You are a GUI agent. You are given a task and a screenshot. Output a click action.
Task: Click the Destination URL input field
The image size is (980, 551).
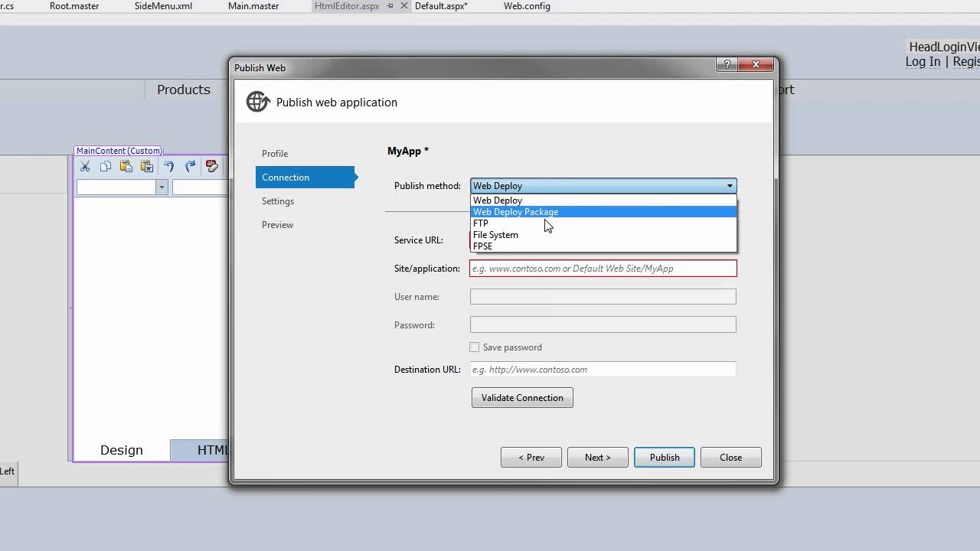point(603,370)
